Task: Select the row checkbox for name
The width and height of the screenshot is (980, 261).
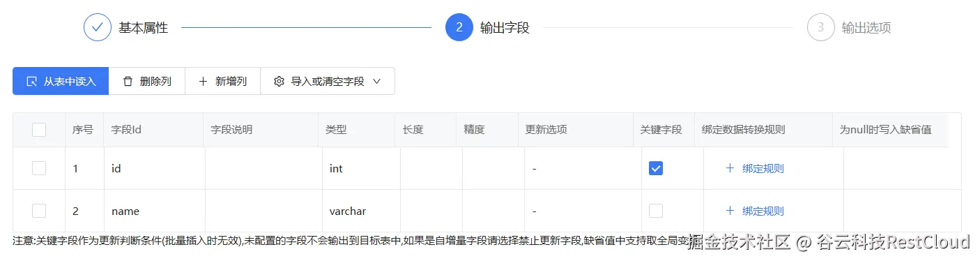Action: [x=39, y=211]
